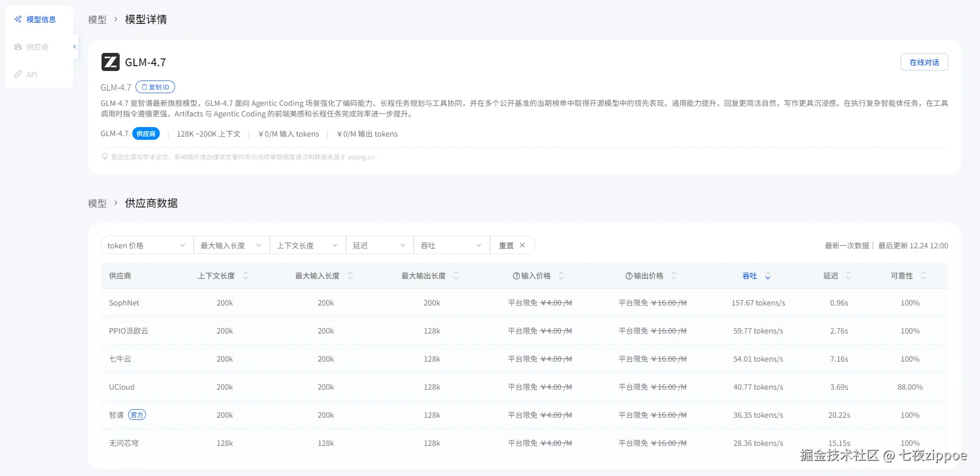Screen dimensions: 980x476
Task: Open 模型信息 in the sidebar
Action: click(x=35, y=20)
